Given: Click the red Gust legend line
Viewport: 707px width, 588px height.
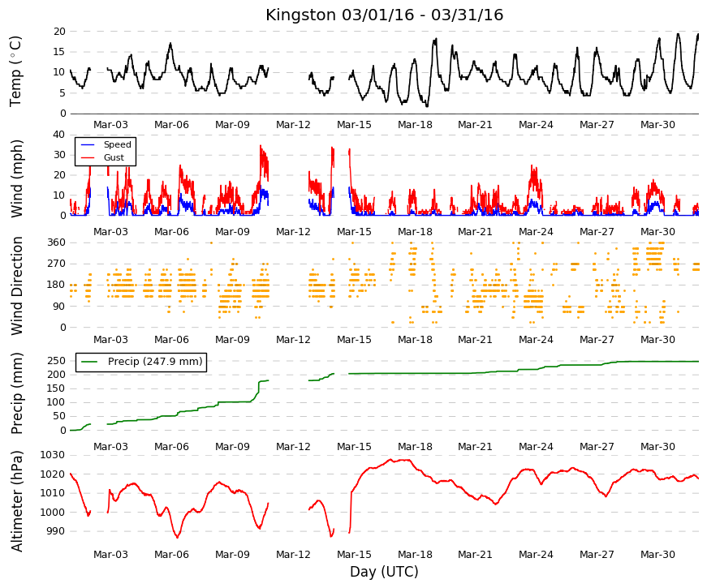Looking at the screenshot, I should pos(87,157).
